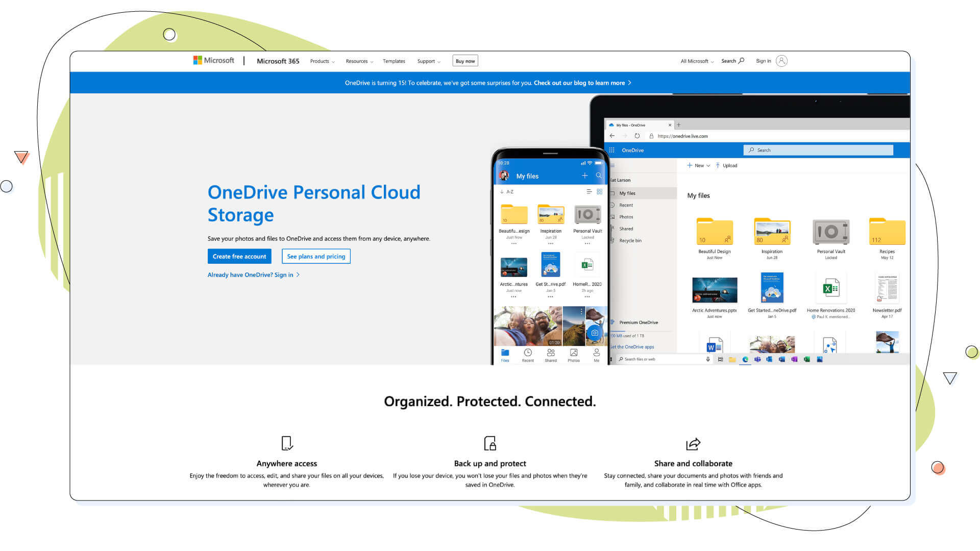Screen dimensions: 980x551
Task: Switch to Recent tab on the phone
Action: (x=528, y=355)
